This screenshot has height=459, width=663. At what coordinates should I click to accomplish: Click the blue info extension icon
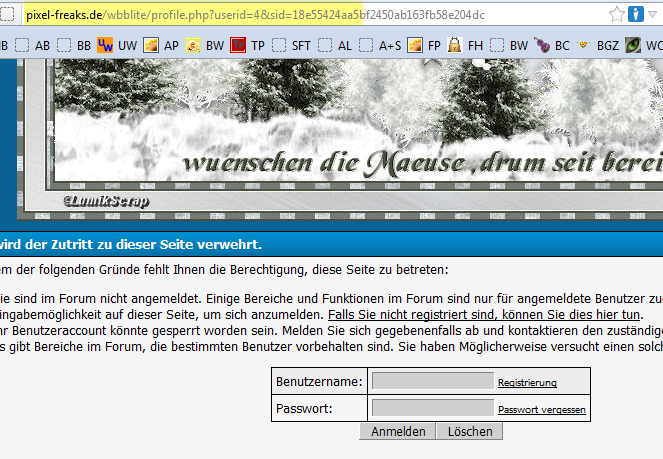coord(636,14)
